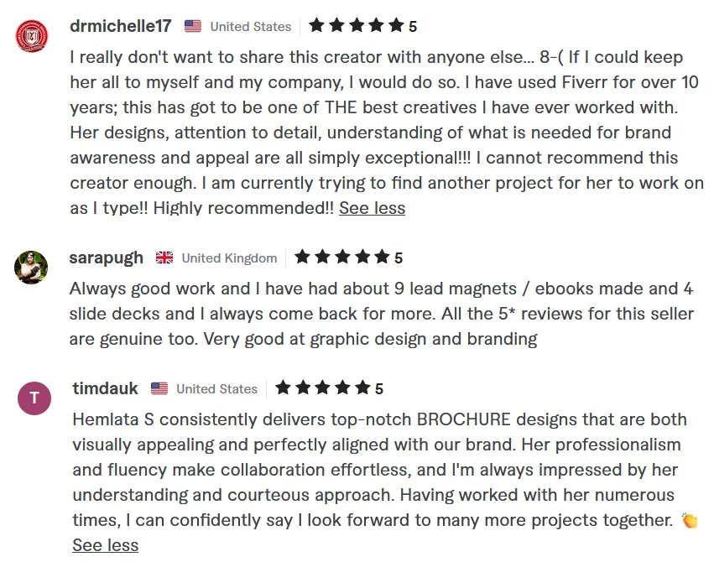Click the United States flag beside drmichelle17

click(x=193, y=26)
